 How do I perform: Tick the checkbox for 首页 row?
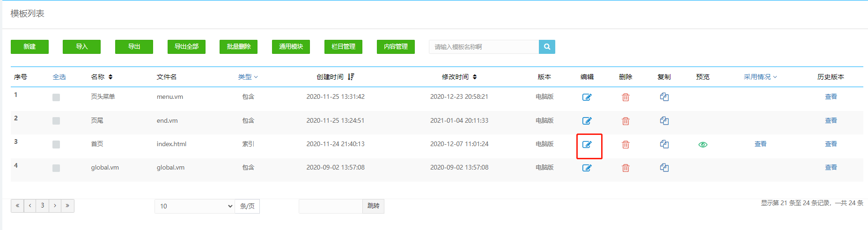(56, 145)
